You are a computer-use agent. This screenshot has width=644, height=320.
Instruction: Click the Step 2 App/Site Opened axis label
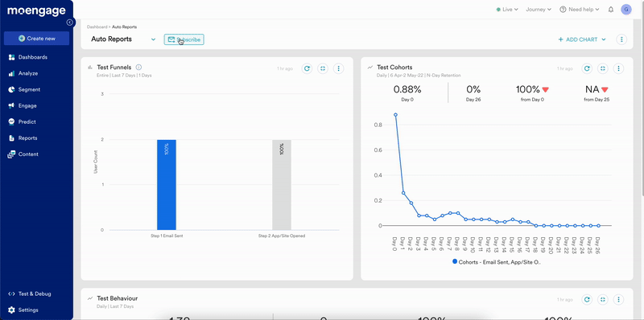[282, 236]
